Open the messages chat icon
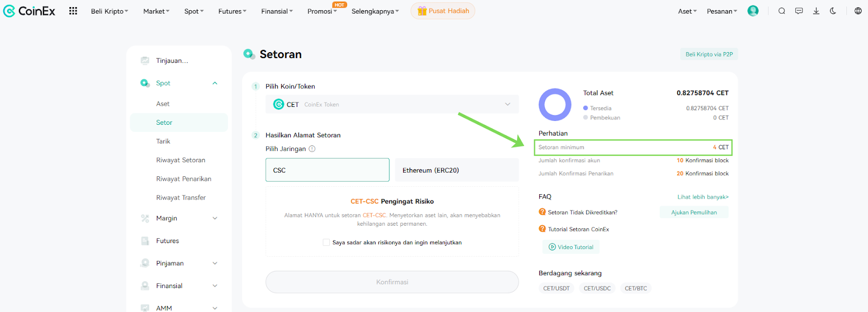868x312 pixels. [x=799, y=11]
